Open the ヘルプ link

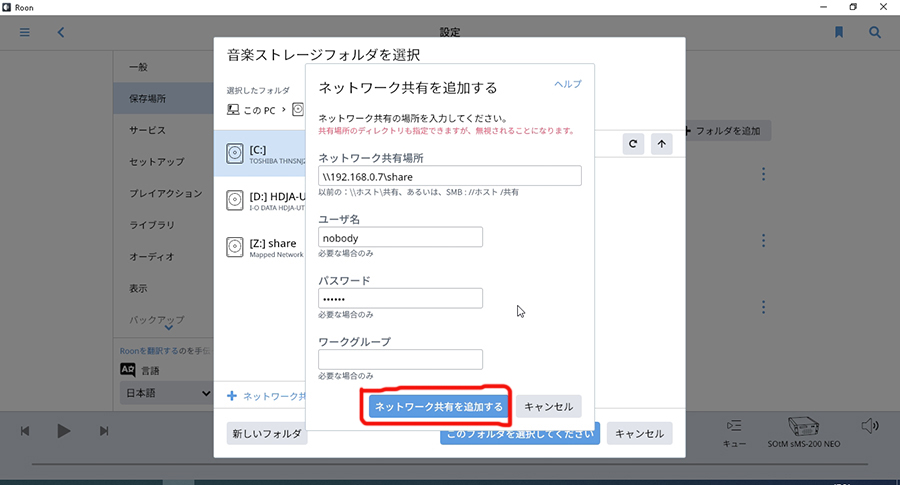[x=567, y=84]
